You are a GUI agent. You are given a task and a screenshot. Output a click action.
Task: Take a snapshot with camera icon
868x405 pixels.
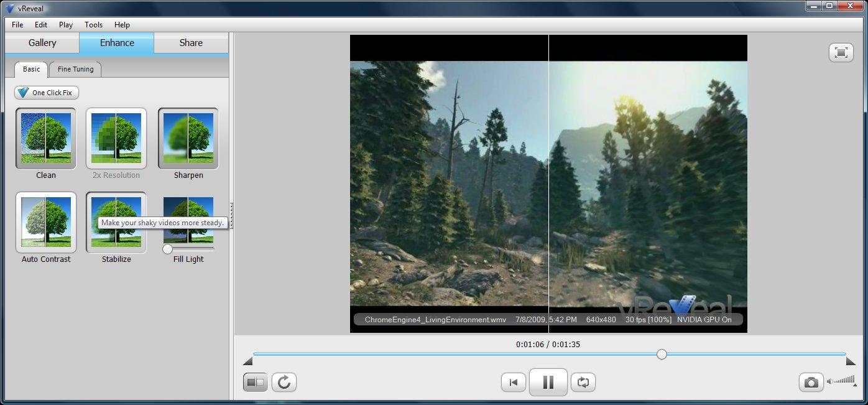coord(811,382)
